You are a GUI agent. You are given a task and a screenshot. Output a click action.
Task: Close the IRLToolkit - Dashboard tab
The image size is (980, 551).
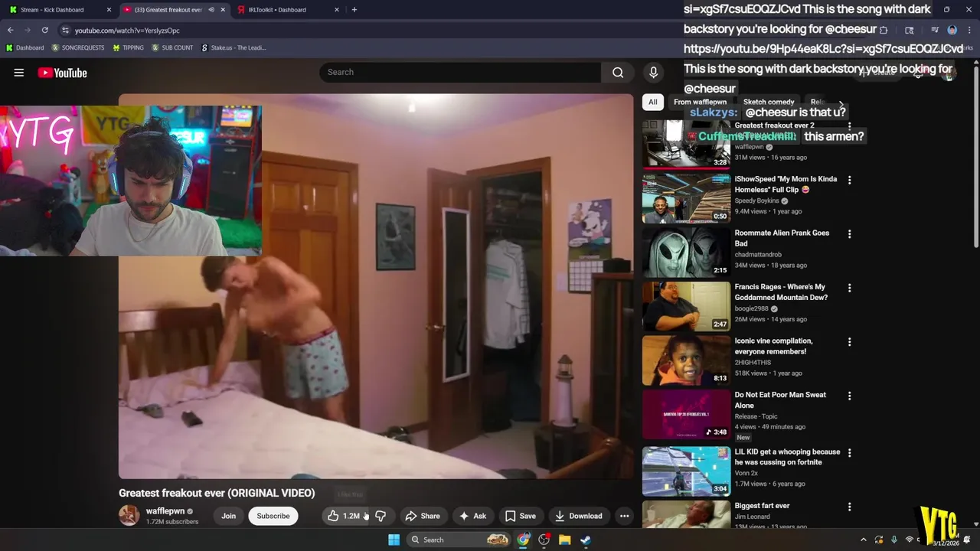[337, 9]
